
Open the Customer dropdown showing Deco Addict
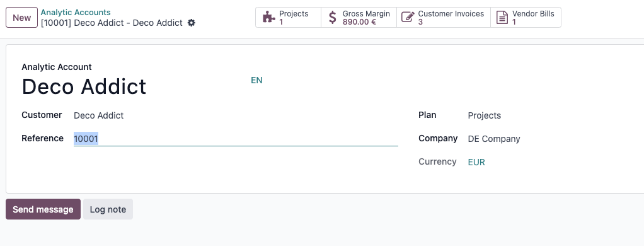tap(236, 115)
